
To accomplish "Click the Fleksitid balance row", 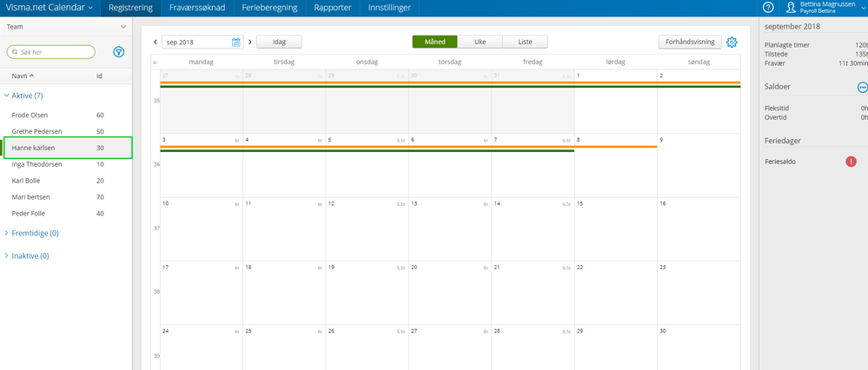I will coord(816,109).
